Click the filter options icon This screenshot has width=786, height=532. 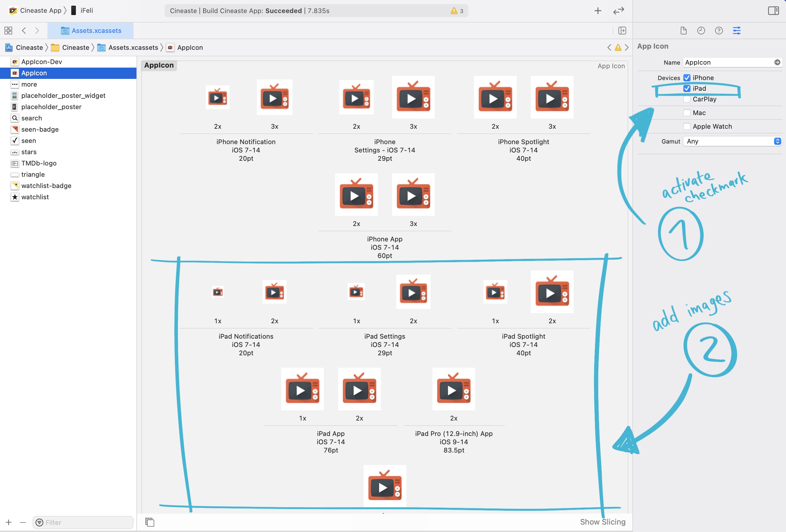39,523
